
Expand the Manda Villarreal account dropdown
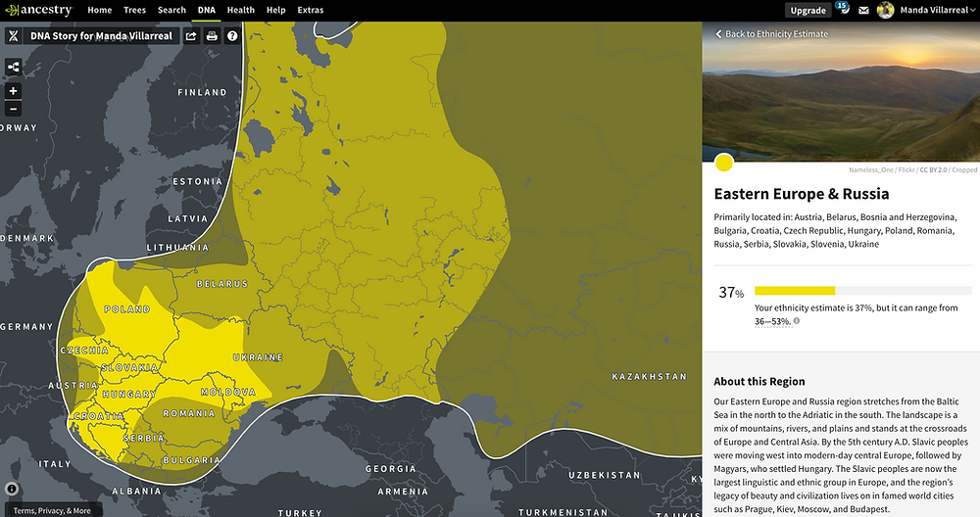[x=938, y=10]
